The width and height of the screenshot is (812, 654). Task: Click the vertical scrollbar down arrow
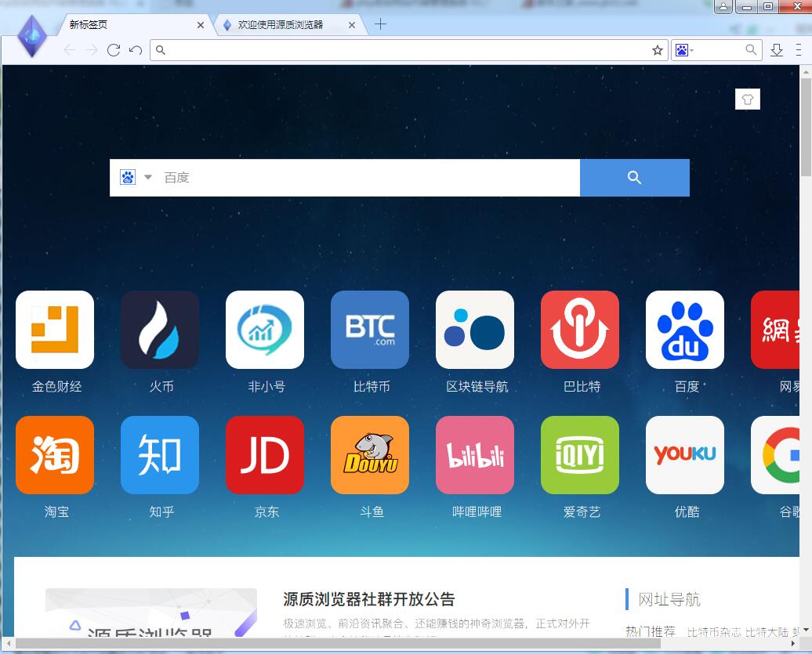(x=806, y=630)
